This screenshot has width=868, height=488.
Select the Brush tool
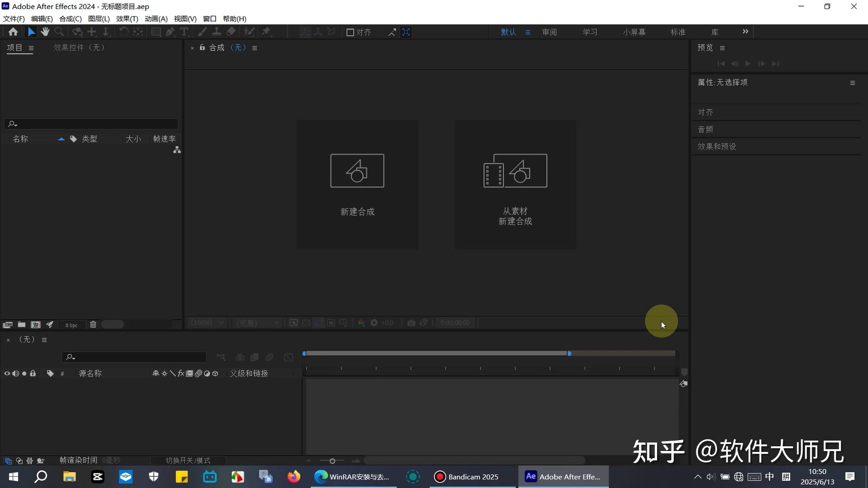coord(202,31)
